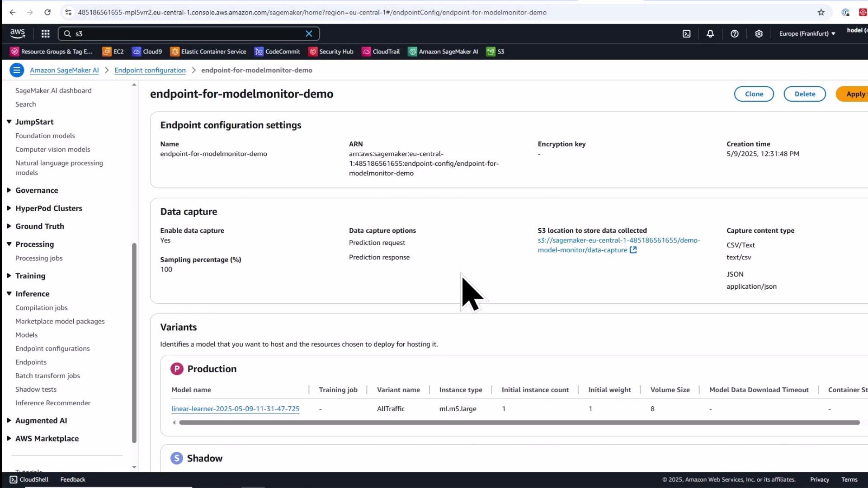
Task: Open the S3 data-capture location link
Action: [618, 245]
